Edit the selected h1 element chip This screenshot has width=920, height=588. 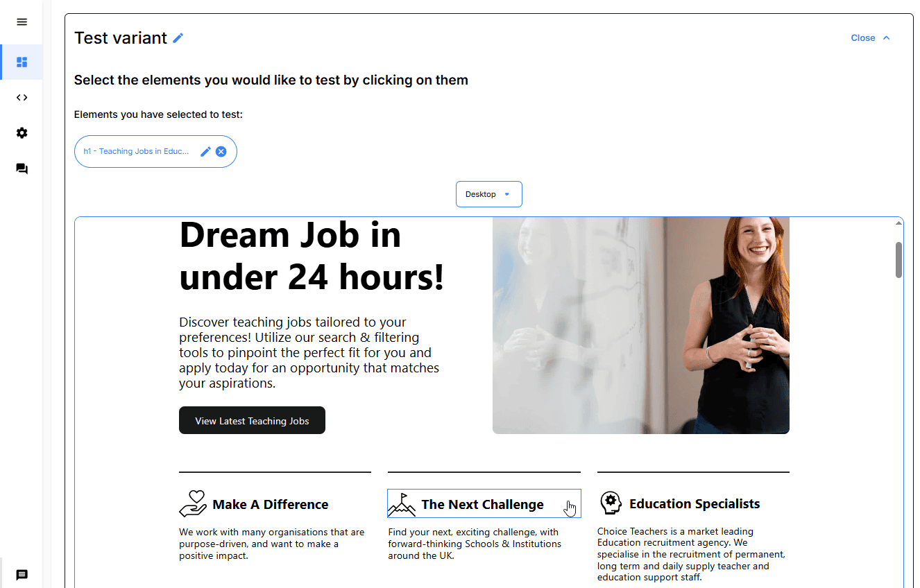205,152
